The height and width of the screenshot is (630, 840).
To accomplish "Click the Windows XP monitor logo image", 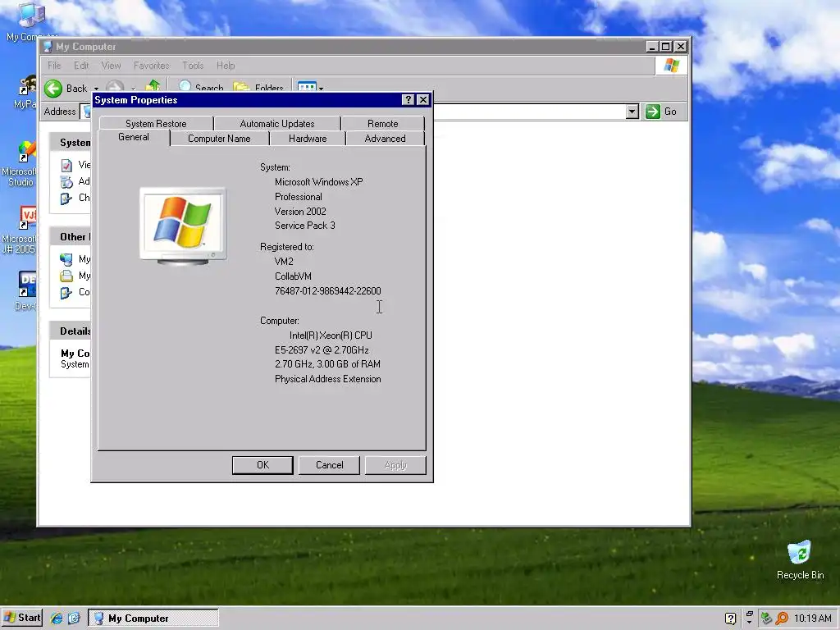I will pos(183,226).
